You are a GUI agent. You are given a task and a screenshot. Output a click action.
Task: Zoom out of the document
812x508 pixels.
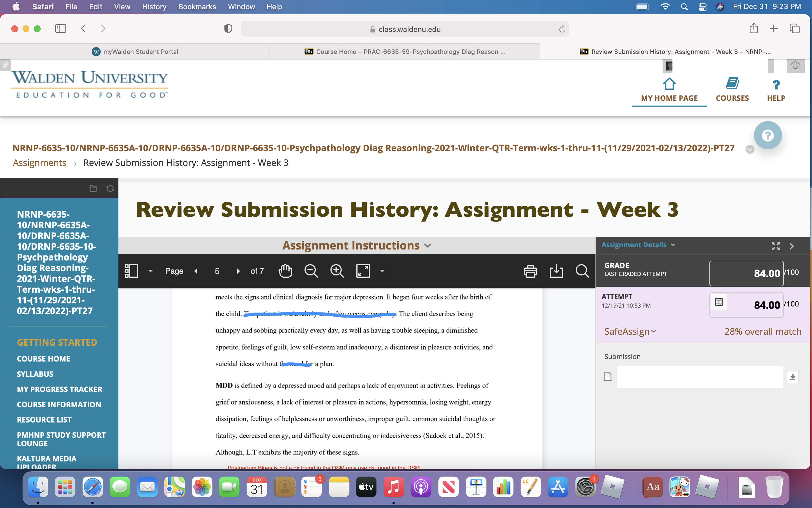coord(311,271)
